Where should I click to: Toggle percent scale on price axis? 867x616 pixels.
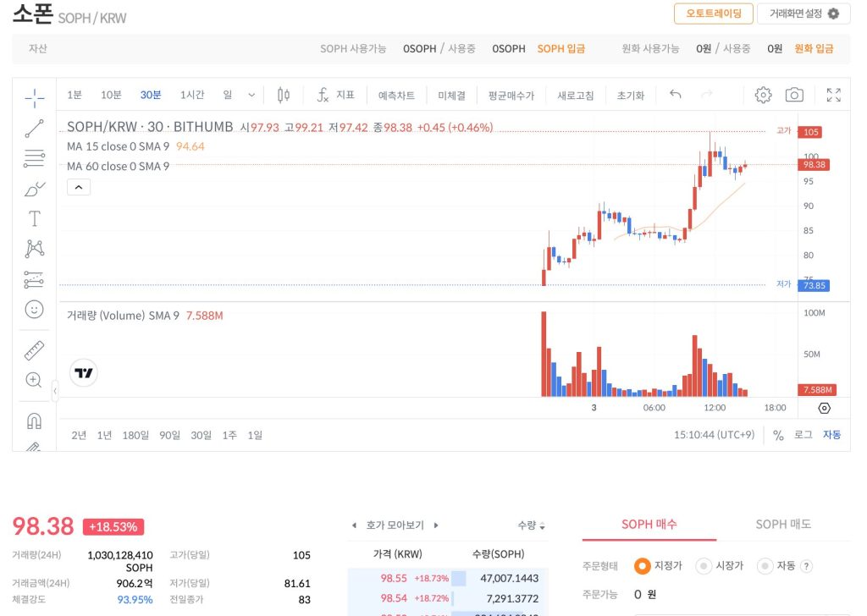click(778, 435)
